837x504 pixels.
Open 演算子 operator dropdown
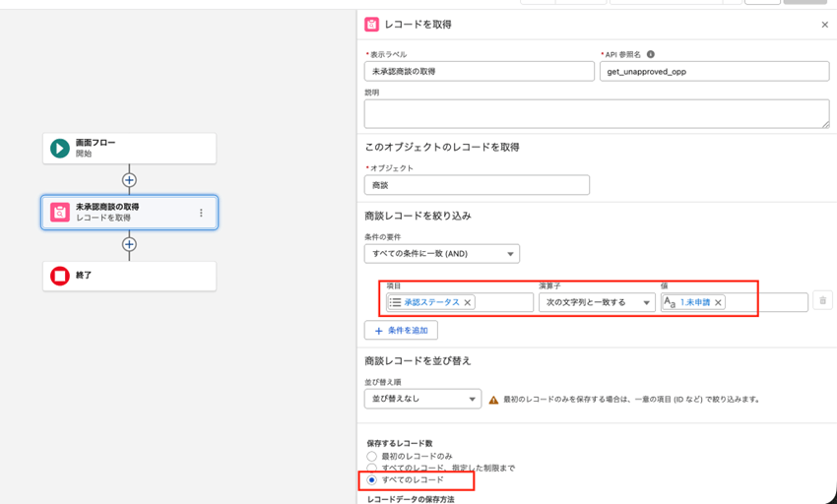(597, 302)
